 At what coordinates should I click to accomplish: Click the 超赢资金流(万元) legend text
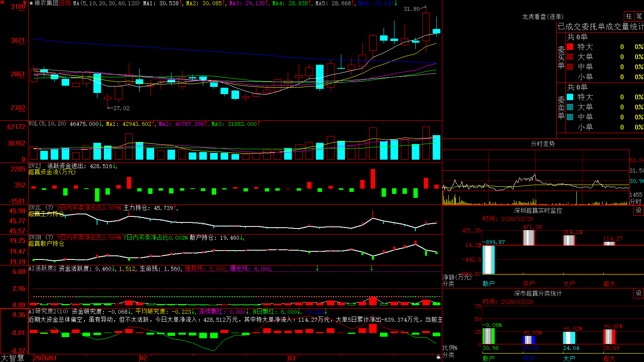pyautogui.click(x=52, y=172)
